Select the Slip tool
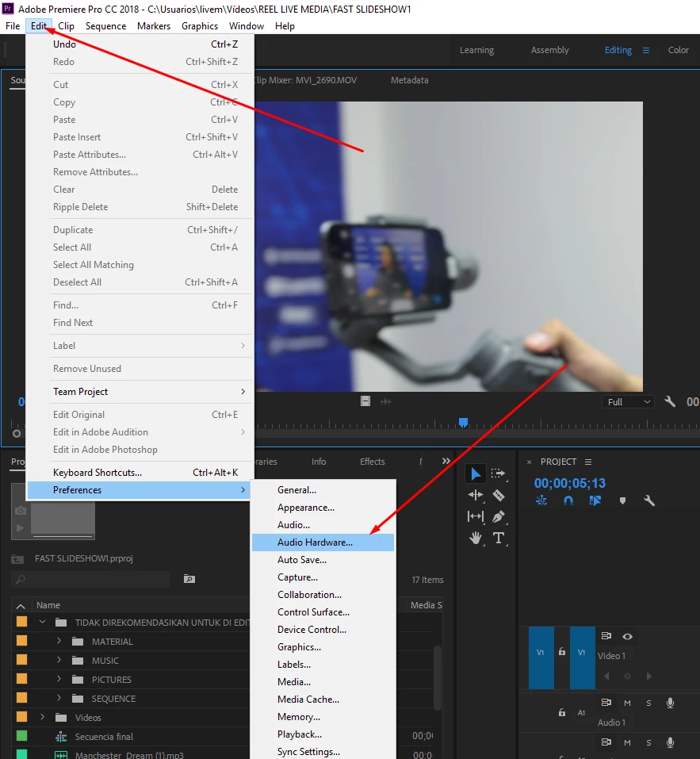700x759 pixels. pos(476,516)
